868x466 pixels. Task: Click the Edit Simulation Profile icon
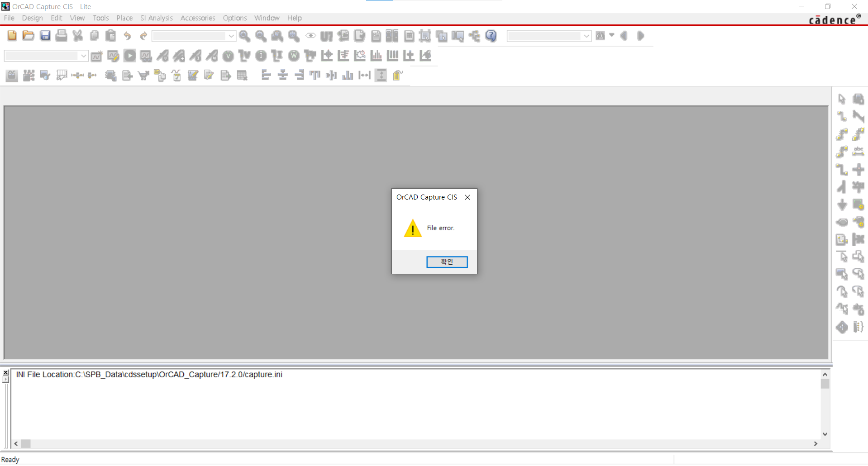[113, 56]
